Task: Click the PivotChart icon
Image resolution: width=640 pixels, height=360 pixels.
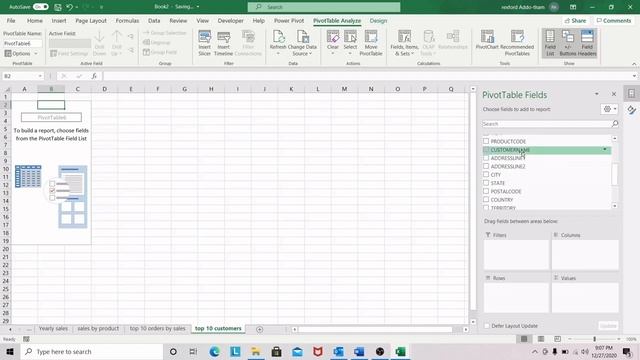Action: pos(487,40)
